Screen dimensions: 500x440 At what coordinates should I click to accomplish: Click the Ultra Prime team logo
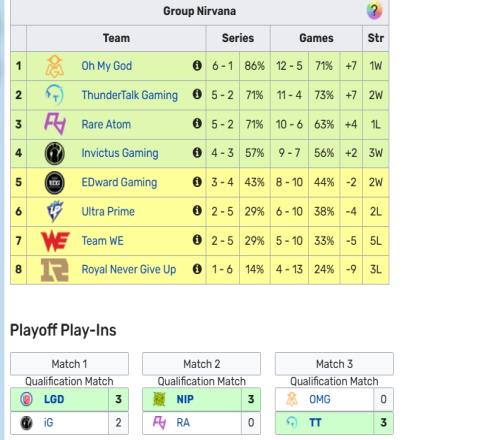coord(55,211)
